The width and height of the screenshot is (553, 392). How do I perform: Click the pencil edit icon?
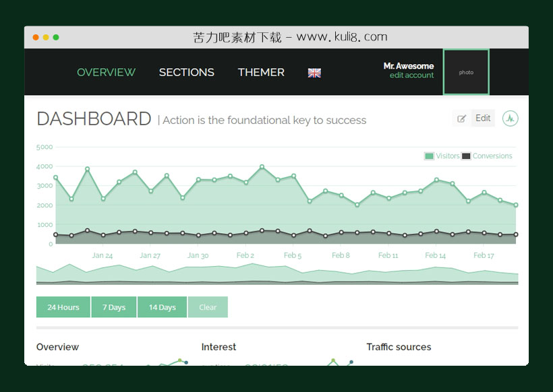462,119
